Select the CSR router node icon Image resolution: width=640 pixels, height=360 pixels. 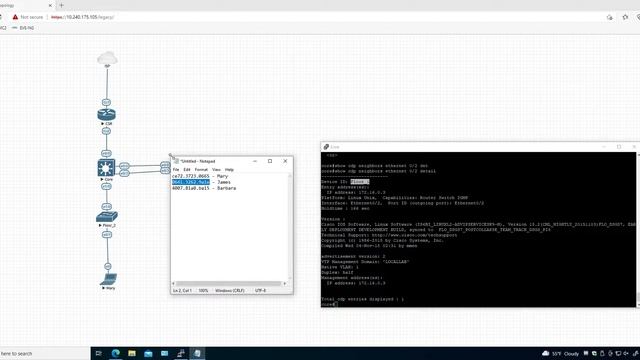click(x=107, y=115)
